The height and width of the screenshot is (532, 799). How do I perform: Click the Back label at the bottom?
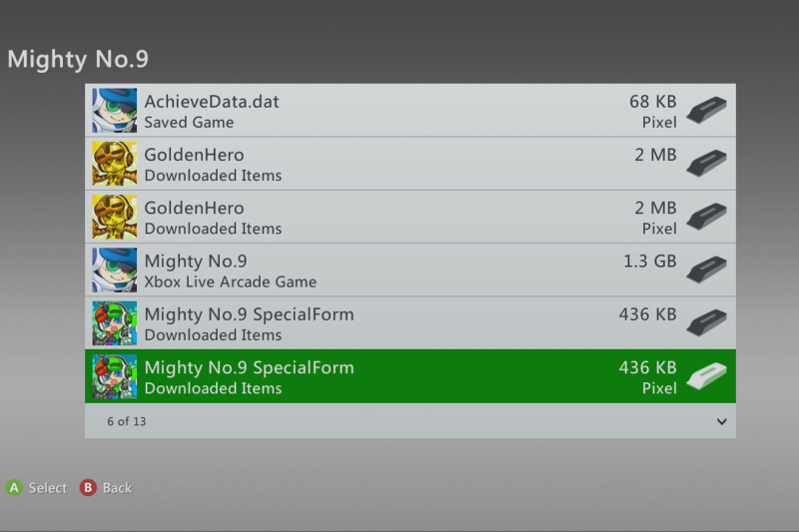pos(117,488)
